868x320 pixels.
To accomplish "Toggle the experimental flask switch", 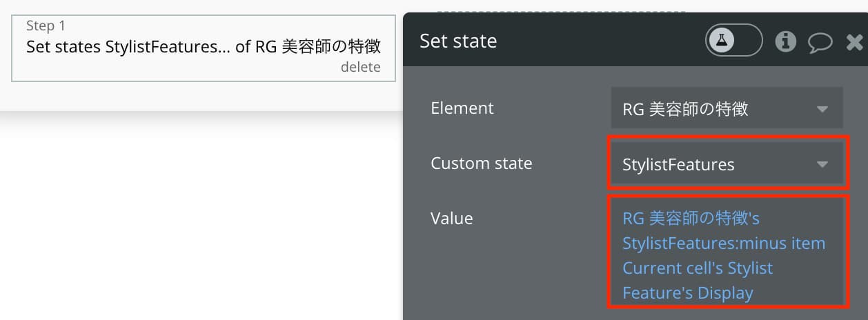I will (x=734, y=41).
